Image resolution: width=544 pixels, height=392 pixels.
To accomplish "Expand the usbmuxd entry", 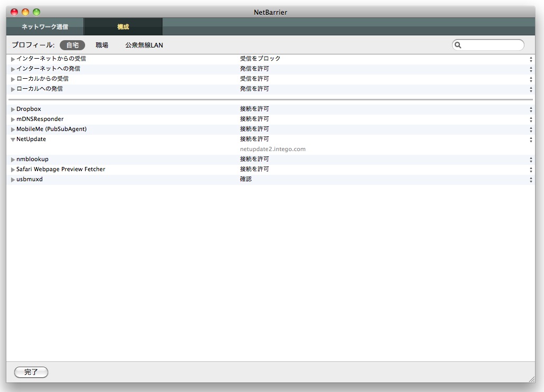I will [x=13, y=180].
